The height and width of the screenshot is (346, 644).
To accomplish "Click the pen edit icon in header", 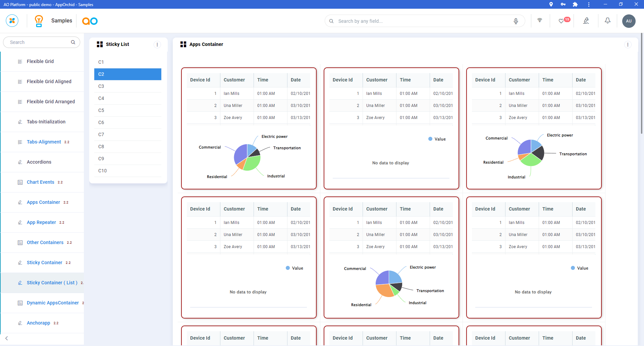I will [586, 21].
